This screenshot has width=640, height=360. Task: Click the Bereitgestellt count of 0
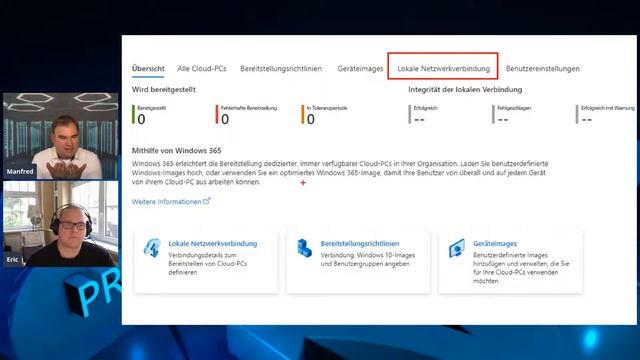[141, 119]
